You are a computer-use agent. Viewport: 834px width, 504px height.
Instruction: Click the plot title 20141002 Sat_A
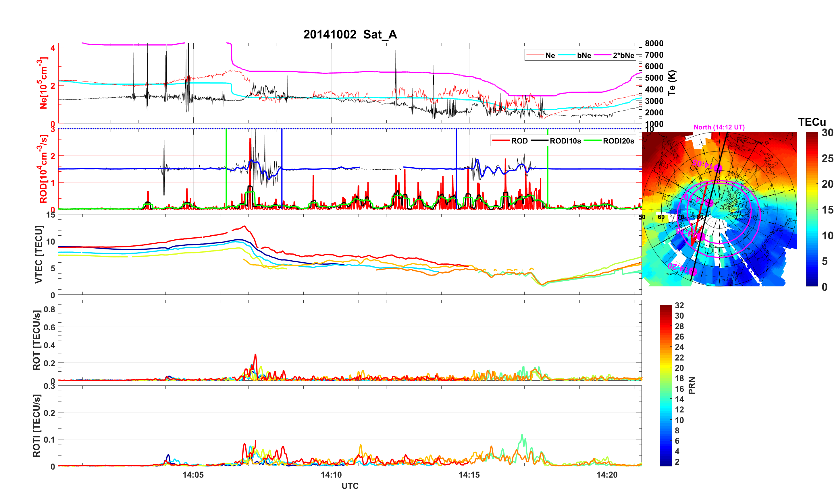[x=350, y=34]
